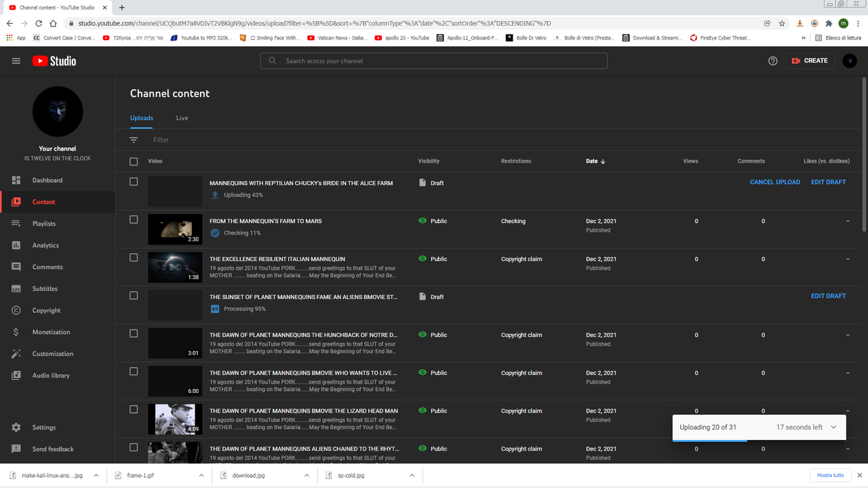Image resolution: width=868 pixels, height=488 pixels.
Task: Click the YouTube Studio logo
Action: click(x=54, y=61)
